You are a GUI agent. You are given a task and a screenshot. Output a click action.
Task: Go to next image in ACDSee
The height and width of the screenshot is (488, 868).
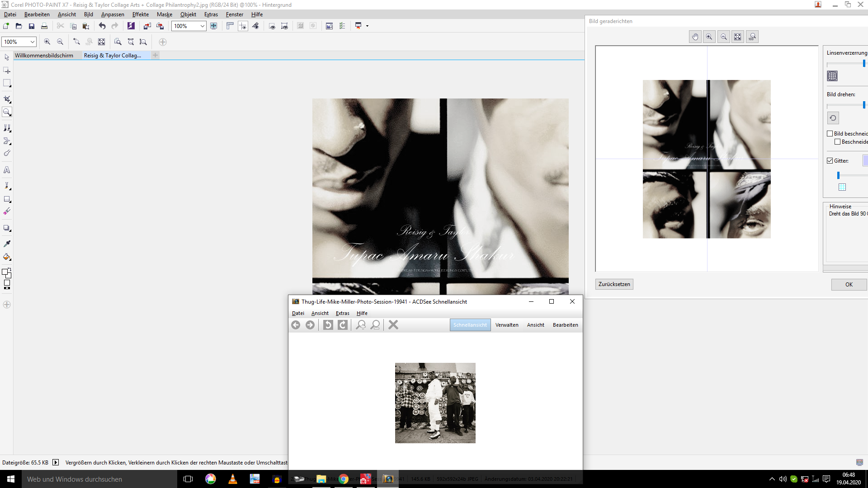310,325
